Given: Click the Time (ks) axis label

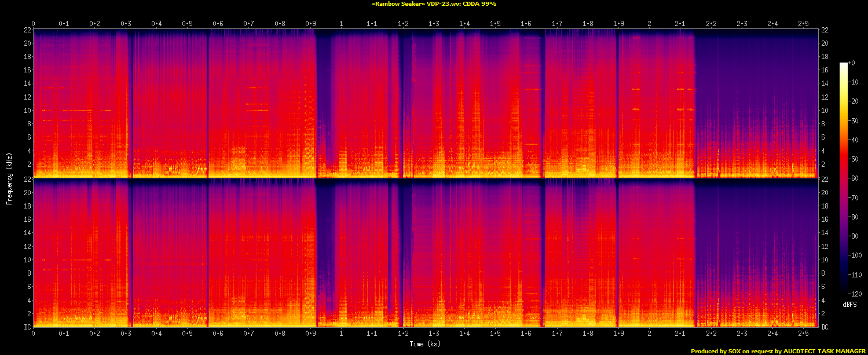Looking at the screenshot, I should (x=426, y=343).
